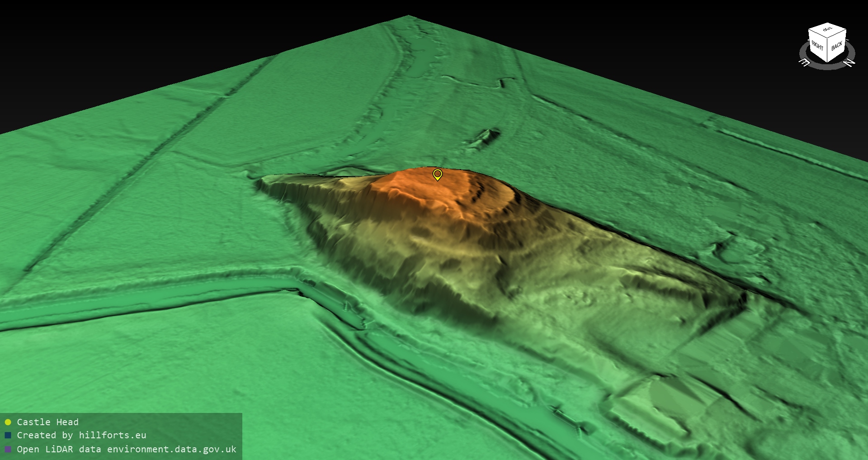This screenshot has width=868, height=460.
Task: Click the TOP face of the view cube
Action: click(827, 30)
